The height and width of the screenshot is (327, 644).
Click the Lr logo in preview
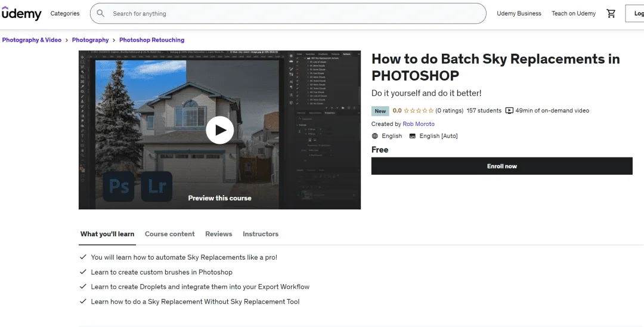click(x=156, y=187)
